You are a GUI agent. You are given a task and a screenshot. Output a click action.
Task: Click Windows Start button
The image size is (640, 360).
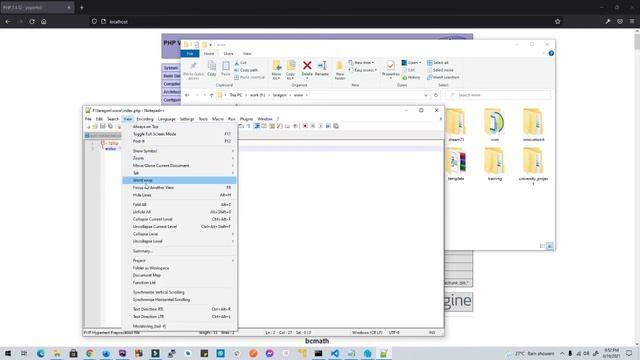[x=8, y=353]
